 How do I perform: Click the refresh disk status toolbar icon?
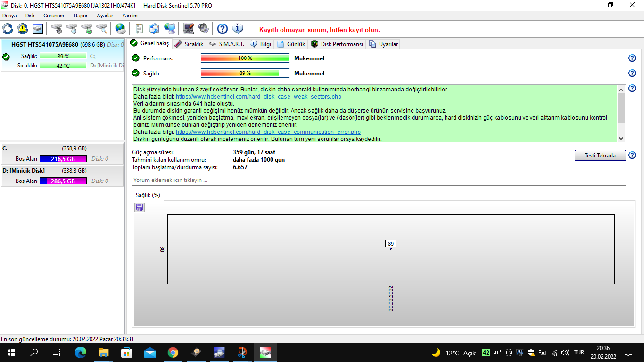pos(8,29)
